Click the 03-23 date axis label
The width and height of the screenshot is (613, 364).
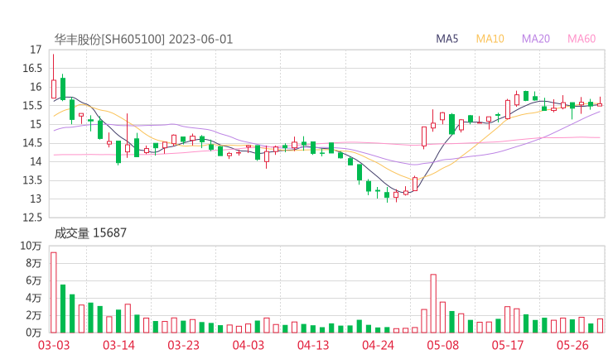183,345
